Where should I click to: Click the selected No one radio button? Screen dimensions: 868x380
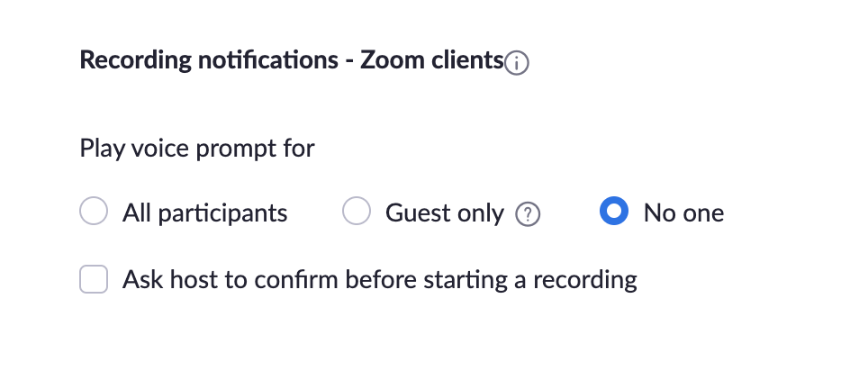pyautogui.click(x=614, y=211)
